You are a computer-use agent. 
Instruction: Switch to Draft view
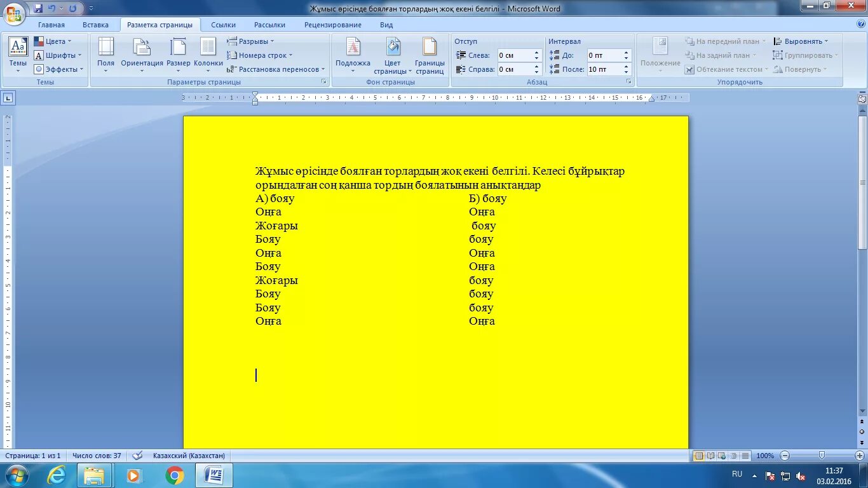point(745,456)
